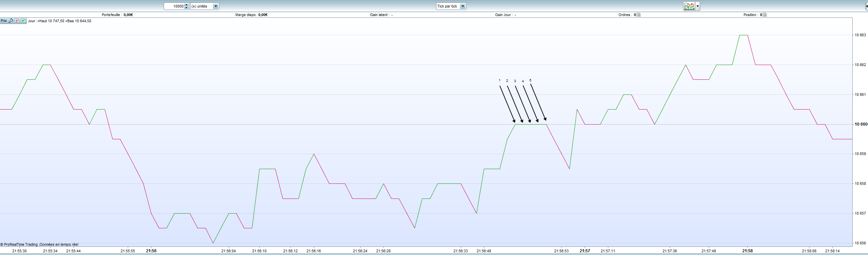Click the 'Prix' panel label
Viewport: 868px width, 255px height.
(4, 21)
